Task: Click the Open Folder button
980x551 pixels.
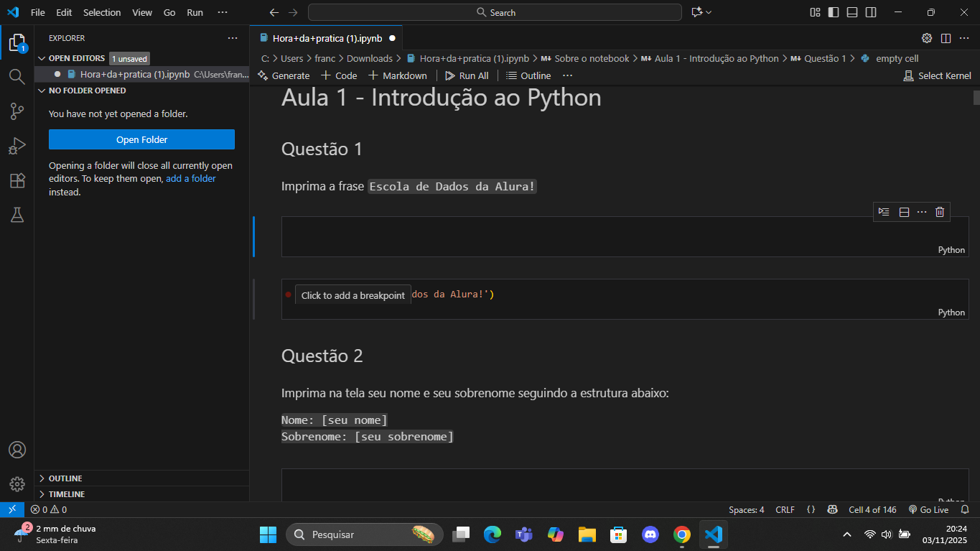Action: click(141, 139)
